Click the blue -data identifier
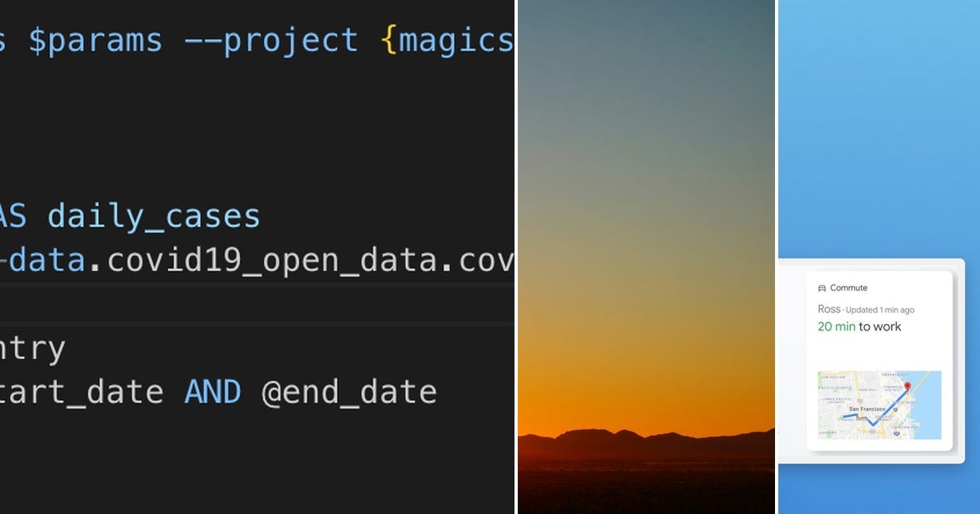980x514 pixels. 41,260
